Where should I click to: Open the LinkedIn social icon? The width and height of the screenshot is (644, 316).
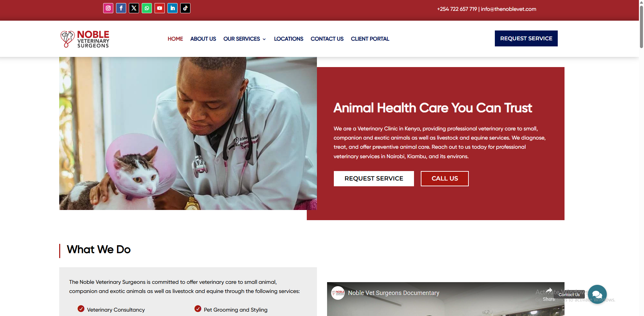click(x=172, y=8)
